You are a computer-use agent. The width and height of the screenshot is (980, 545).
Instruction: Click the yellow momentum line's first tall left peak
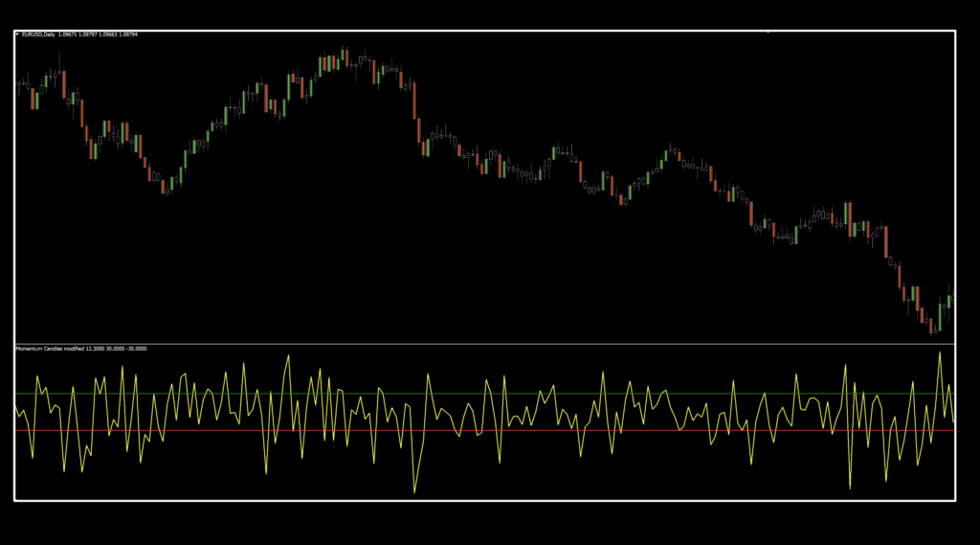tap(37, 376)
